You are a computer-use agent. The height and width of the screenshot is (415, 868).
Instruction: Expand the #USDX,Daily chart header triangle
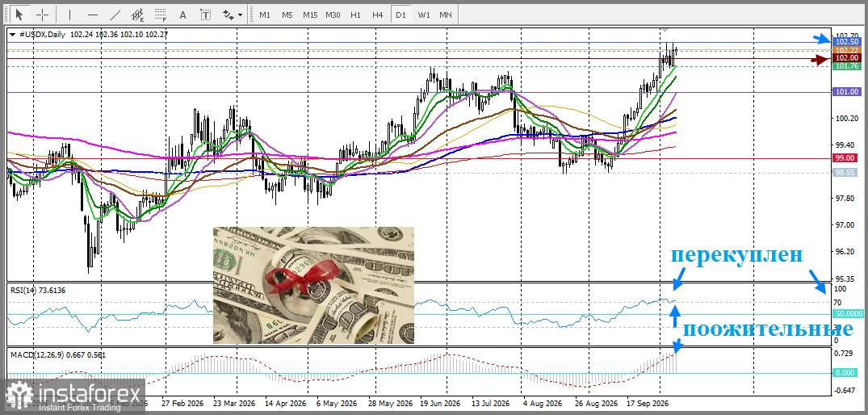13,34
